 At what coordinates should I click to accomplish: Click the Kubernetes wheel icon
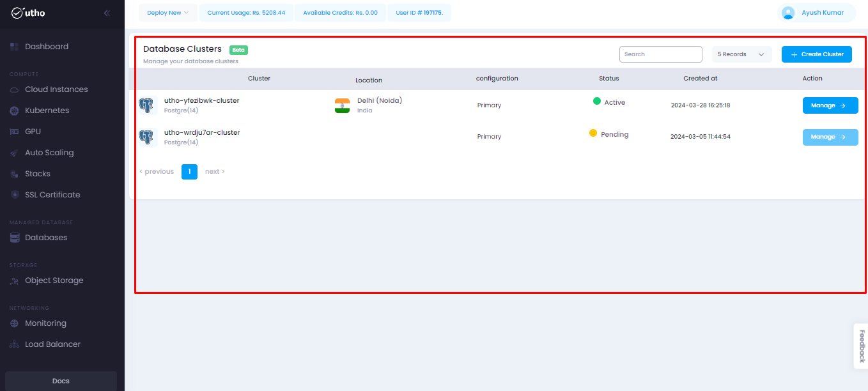pos(15,111)
